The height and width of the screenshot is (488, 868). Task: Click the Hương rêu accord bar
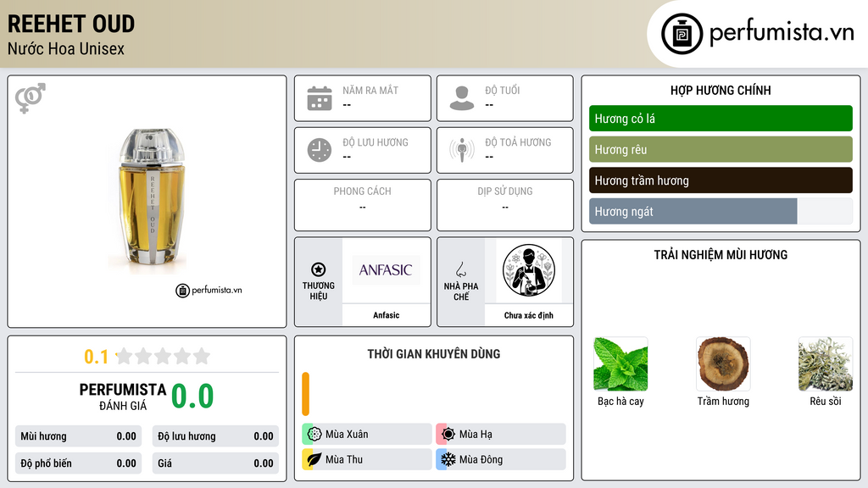pyautogui.click(x=721, y=149)
